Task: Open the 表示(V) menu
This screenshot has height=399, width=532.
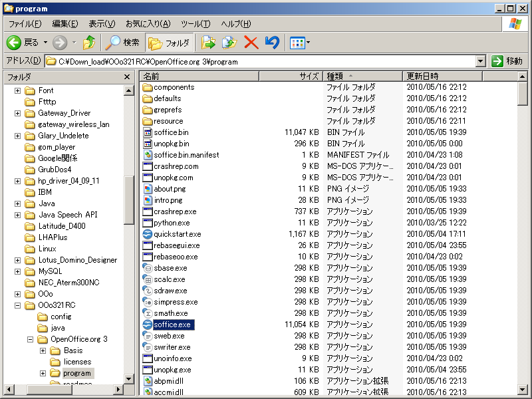Action: click(x=102, y=24)
